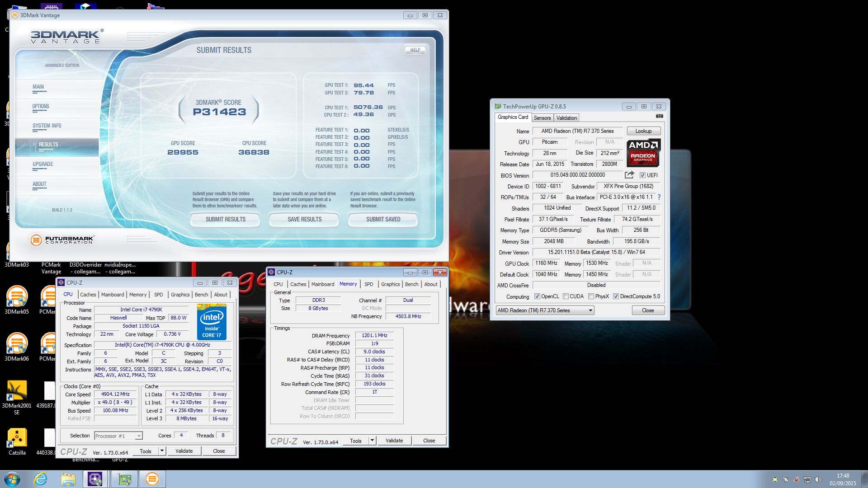Open the Bench tab in the CPU-Z CPU window
Viewport: 868px width, 488px height.
coord(202,295)
